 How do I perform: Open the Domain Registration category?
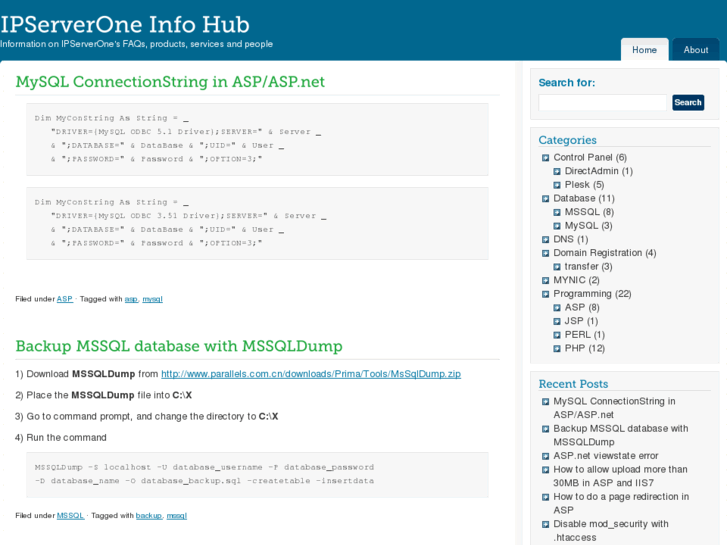tap(597, 253)
